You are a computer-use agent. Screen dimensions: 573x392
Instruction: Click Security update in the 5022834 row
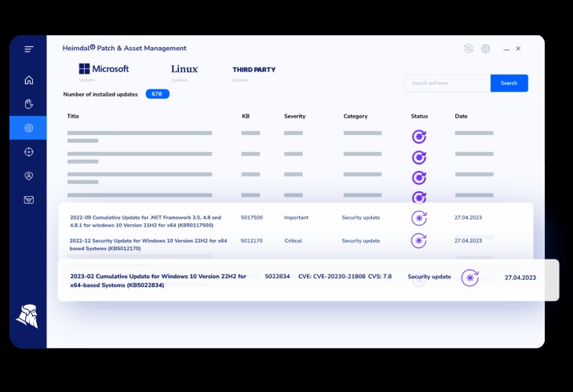click(x=429, y=277)
